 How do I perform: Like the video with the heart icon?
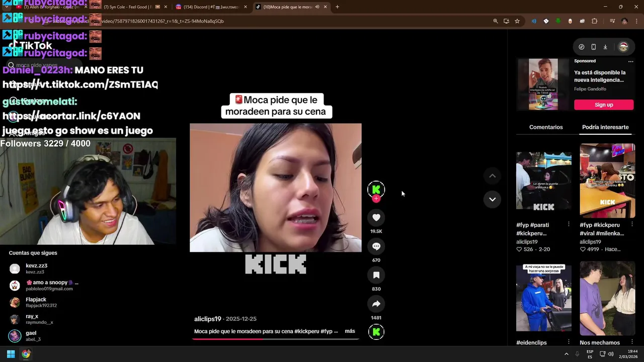(376, 218)
